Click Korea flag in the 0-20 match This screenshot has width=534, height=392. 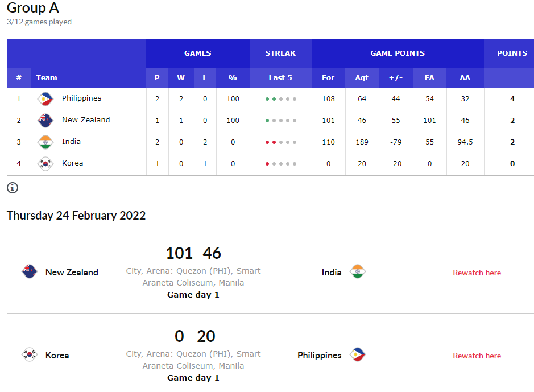pyautogui.click(x=30, y=354)
